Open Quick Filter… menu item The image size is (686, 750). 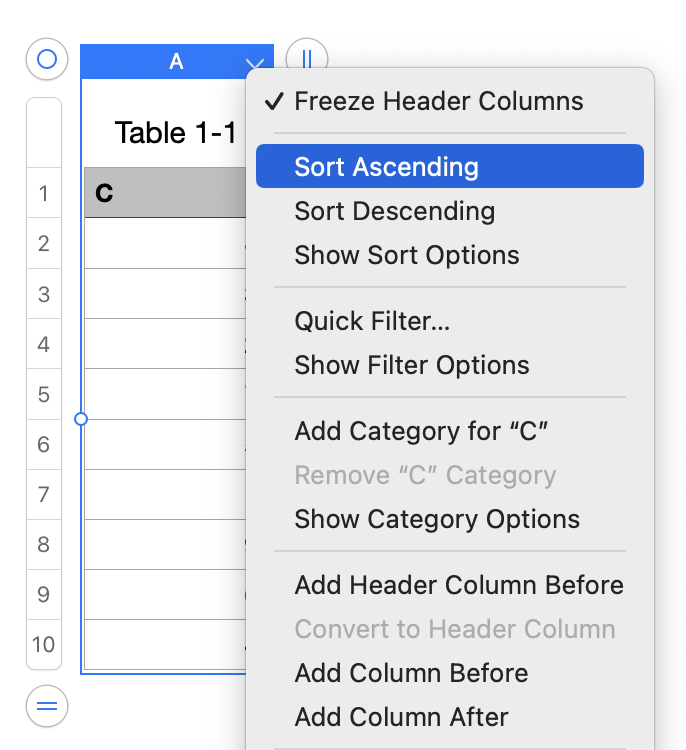point(372,321)
